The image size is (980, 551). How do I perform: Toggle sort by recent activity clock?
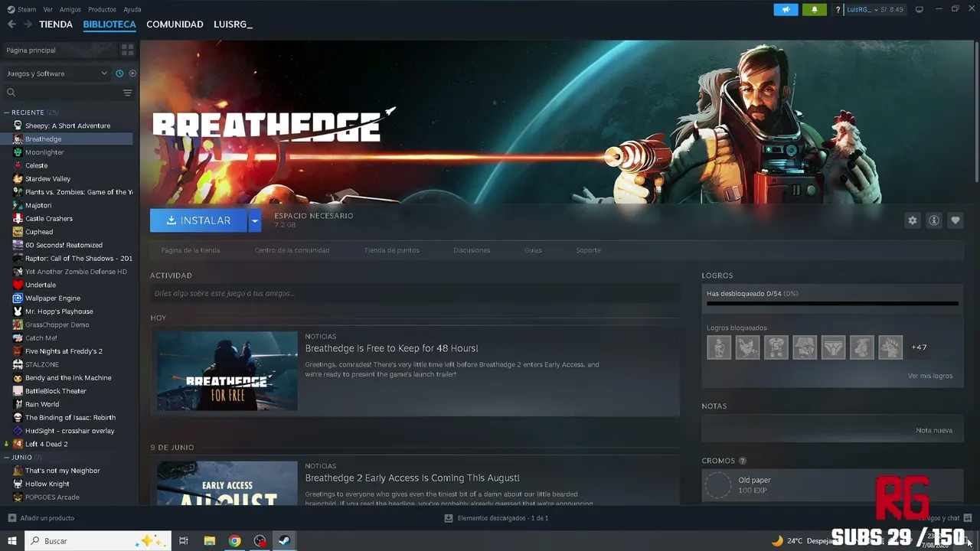[x=119, y=73]
